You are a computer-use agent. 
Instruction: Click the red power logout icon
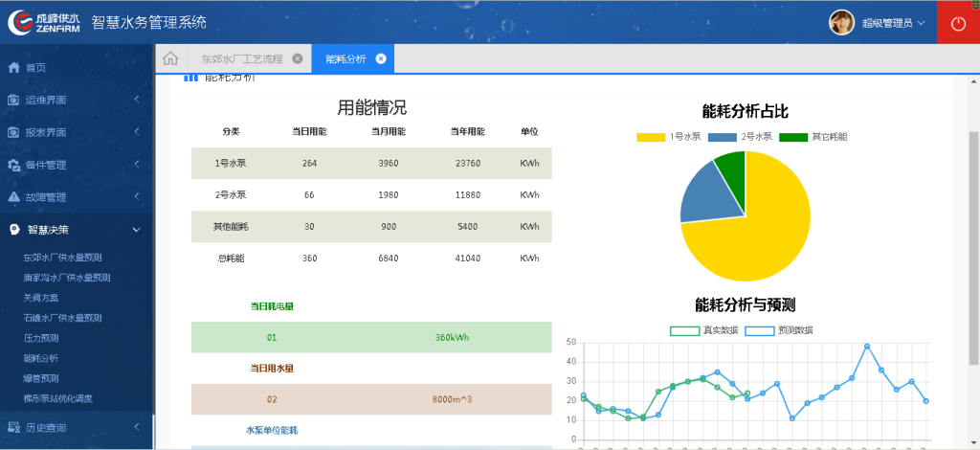tap(958, 23)
